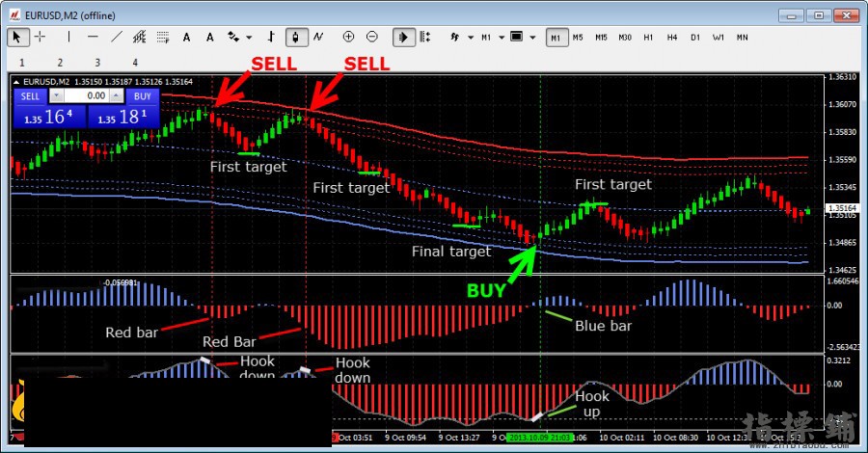Switch to line chart mode
The image size is (868, 453).
coord(318,37)
